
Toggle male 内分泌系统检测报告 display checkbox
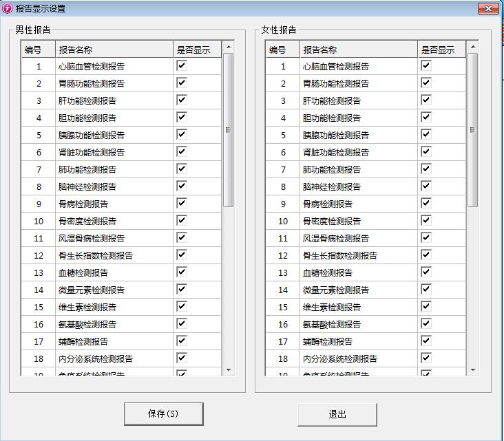click(x=182, y=358)
